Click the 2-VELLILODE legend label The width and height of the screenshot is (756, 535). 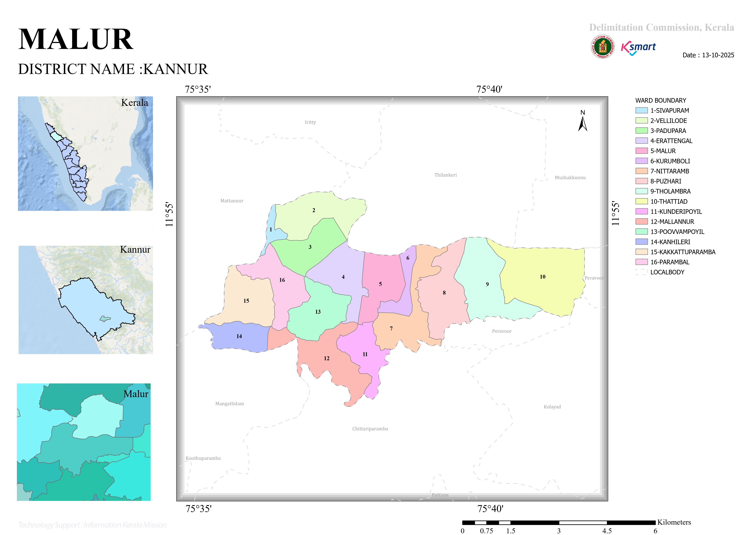point(668,121)
